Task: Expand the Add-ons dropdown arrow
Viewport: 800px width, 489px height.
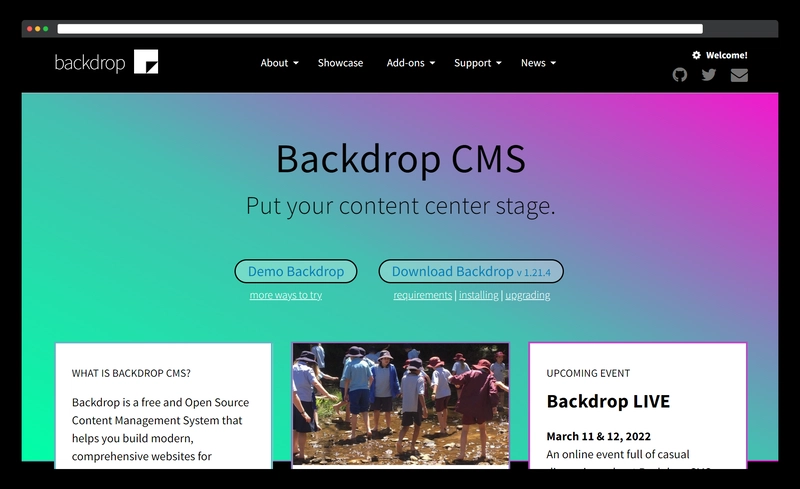Action: (432, 63)
